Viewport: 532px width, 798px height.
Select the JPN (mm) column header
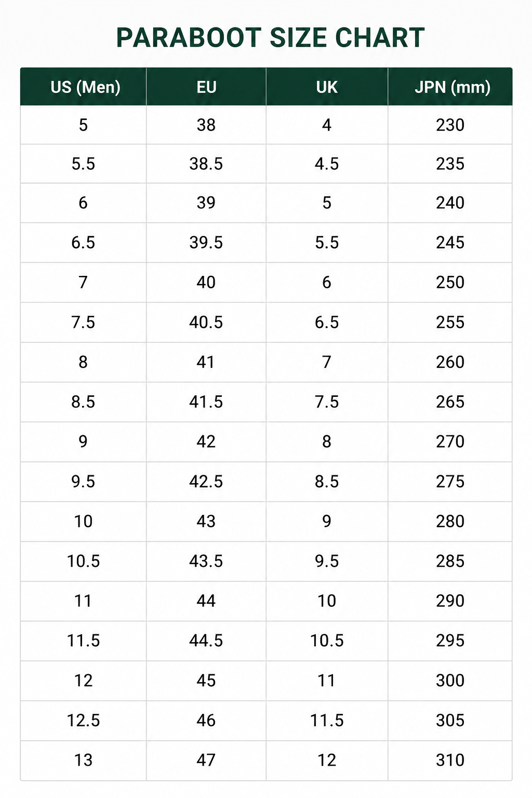pyautogui.click(x=450, y=87)
